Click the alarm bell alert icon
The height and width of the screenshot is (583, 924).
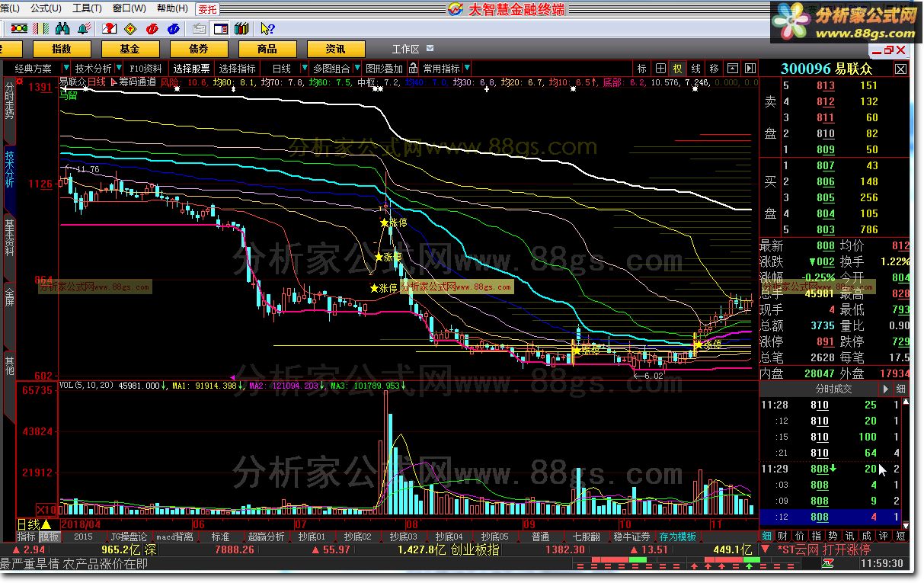point(84,29)
